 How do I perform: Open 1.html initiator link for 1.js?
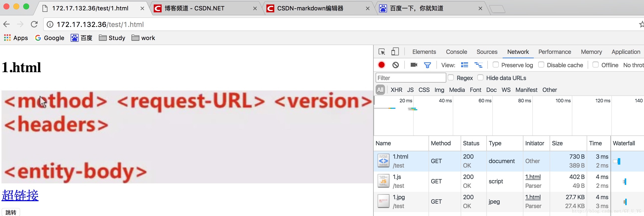[533, 177]
